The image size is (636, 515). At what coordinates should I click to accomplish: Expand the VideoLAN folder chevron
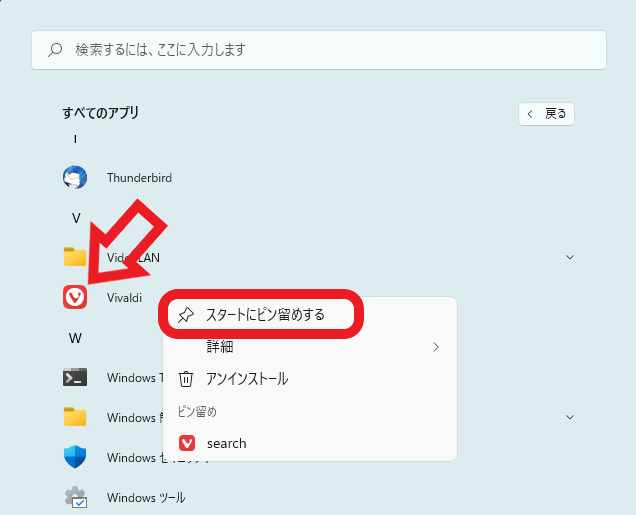570,258
